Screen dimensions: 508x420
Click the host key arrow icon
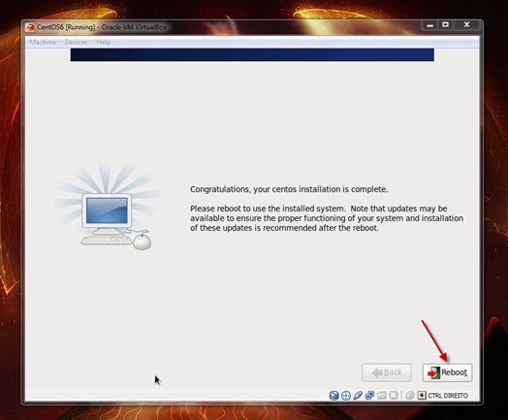point(422,396)
